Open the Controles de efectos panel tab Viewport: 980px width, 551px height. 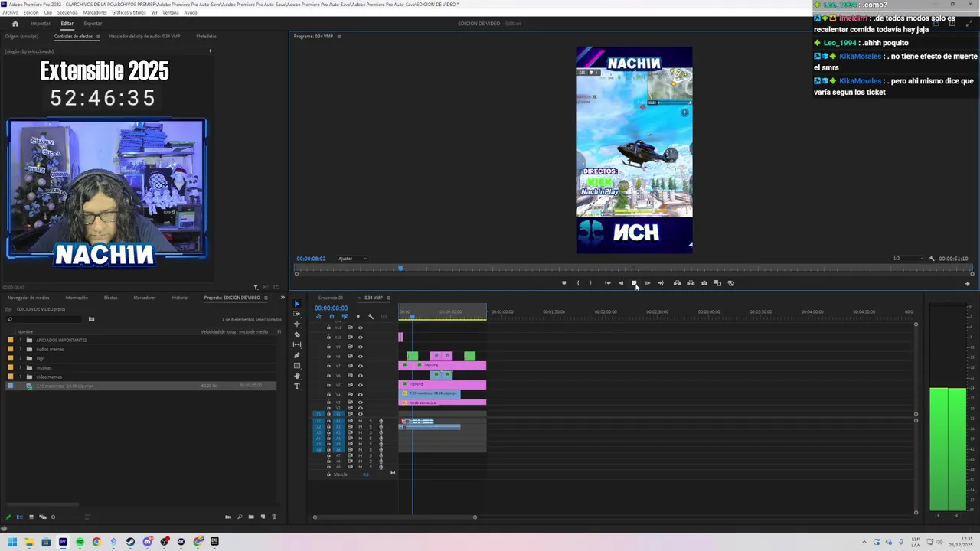coord(73,36)
